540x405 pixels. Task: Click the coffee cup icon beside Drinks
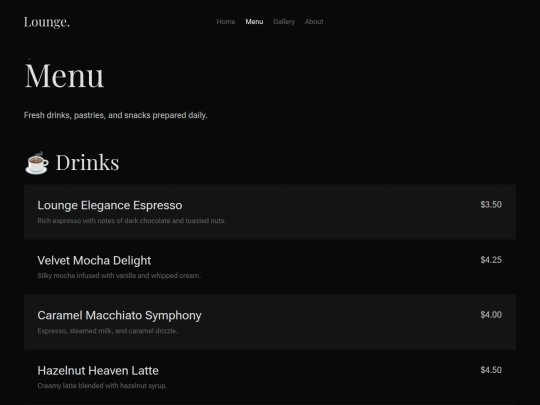coord(37,163)
